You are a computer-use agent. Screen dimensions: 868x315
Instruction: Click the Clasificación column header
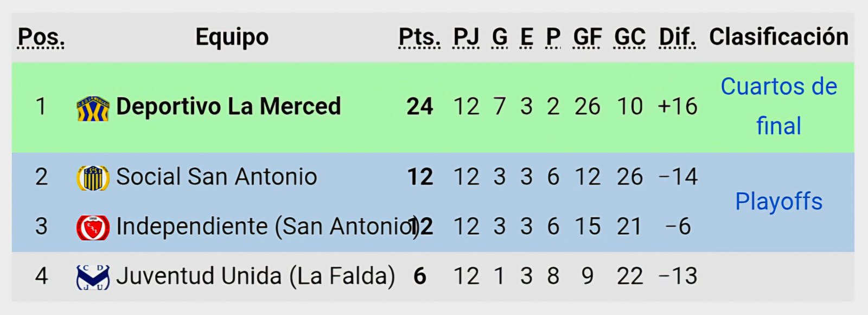[x=778, y=37]
